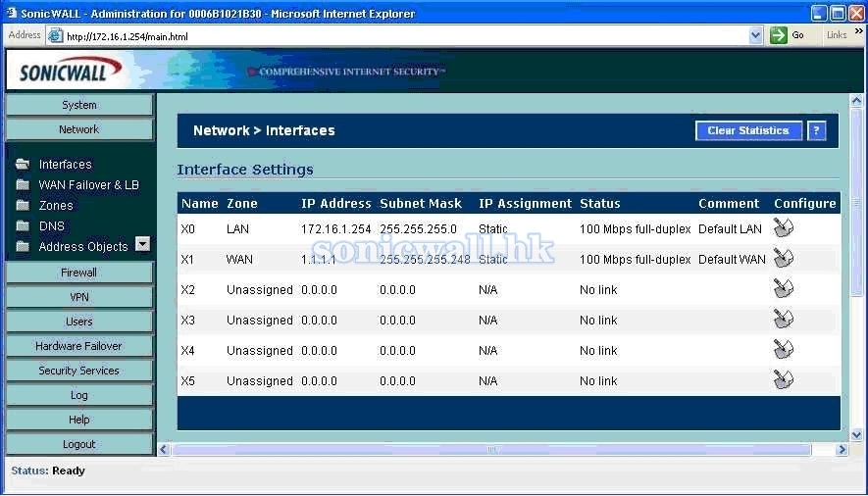Image resolution: width=868 pixels, height=496 pixels.
Task: Click the Status column header
Action: pos(600,204)
